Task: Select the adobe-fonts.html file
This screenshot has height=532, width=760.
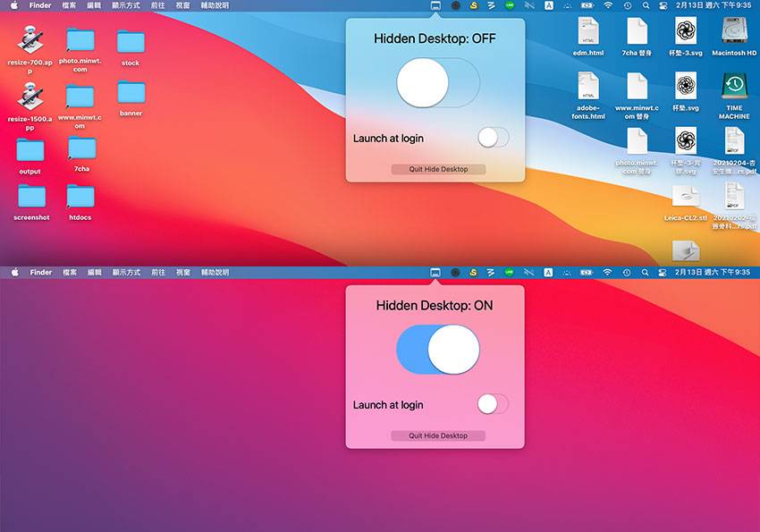Action: (588, 86)
